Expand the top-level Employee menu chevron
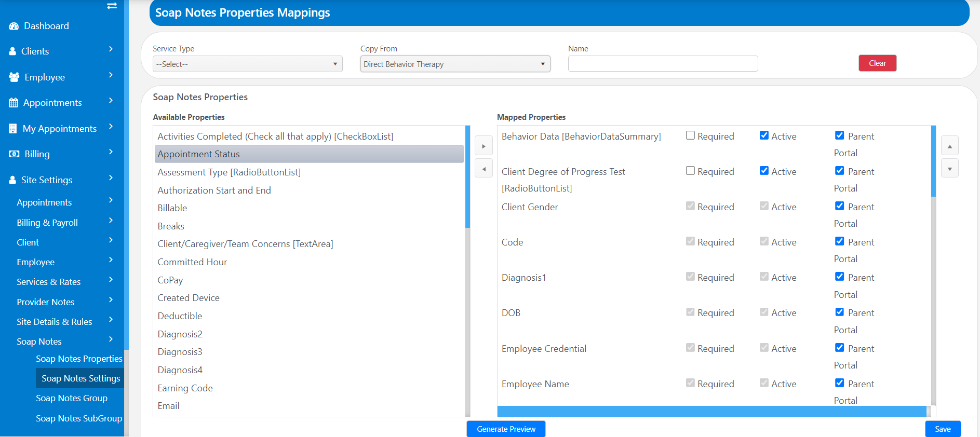980x437 pixels. (x=111, y=75)
